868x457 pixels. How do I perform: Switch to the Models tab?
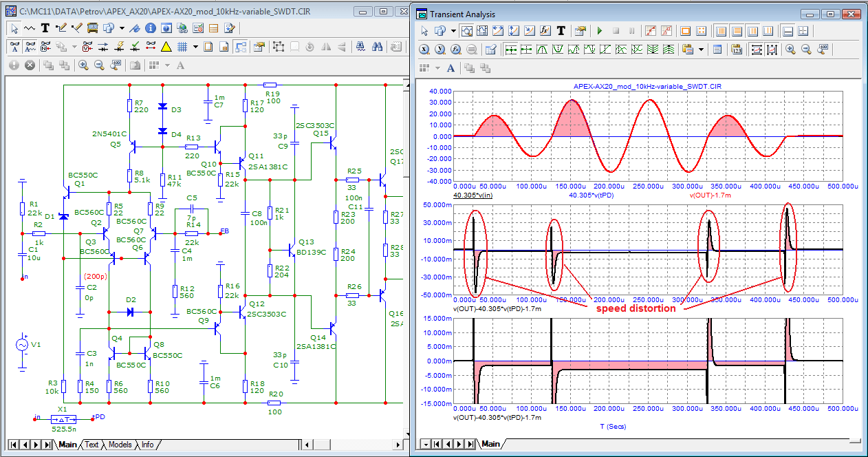coord(120,445)
